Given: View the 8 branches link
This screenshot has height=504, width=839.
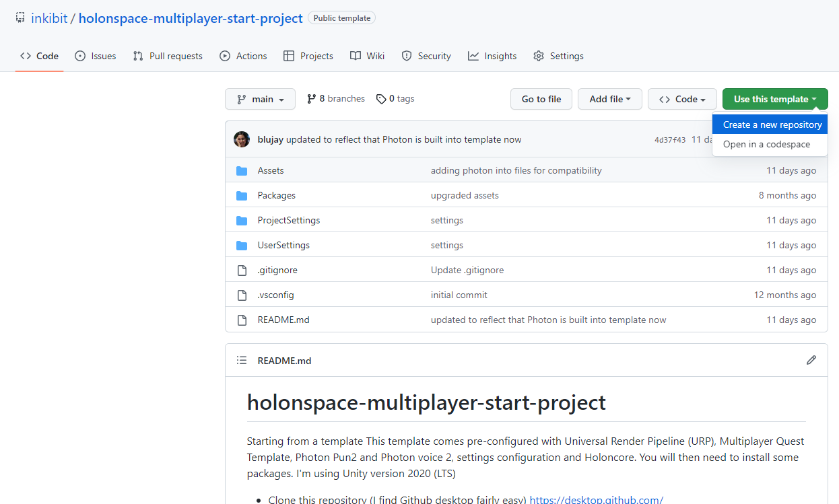Looking at the screenshot, I should (335, 99).
